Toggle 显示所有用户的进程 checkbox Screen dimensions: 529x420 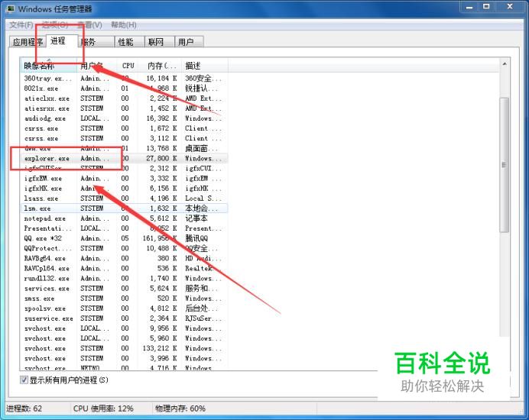pyautogui.click(x=24, y=380)
